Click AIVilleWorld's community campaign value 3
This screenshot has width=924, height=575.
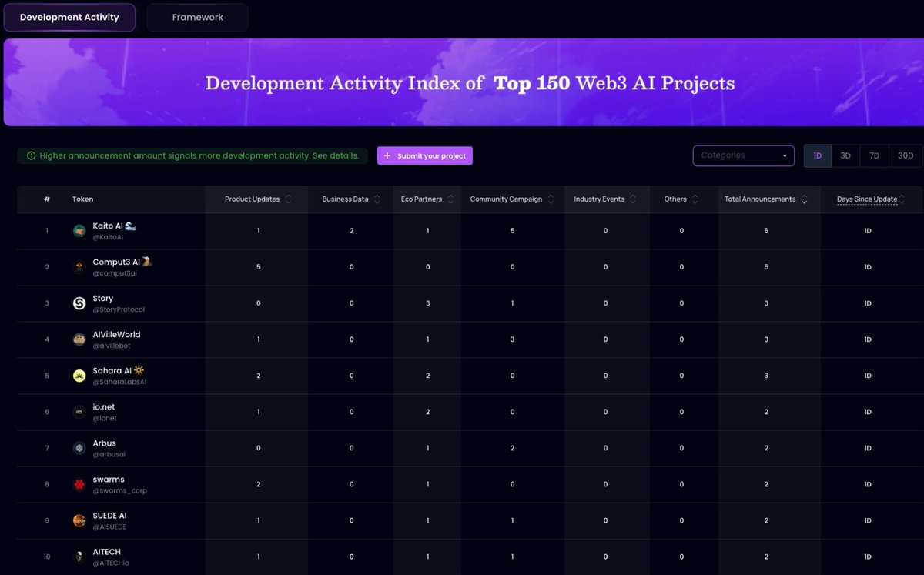pos(513,339)
